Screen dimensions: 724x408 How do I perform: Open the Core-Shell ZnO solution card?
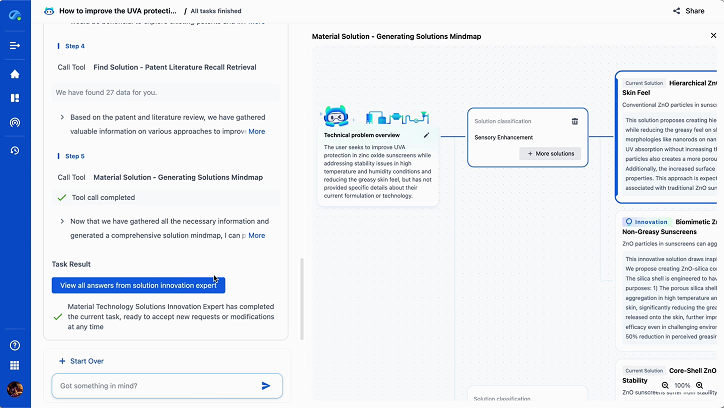tap(666, 380)
